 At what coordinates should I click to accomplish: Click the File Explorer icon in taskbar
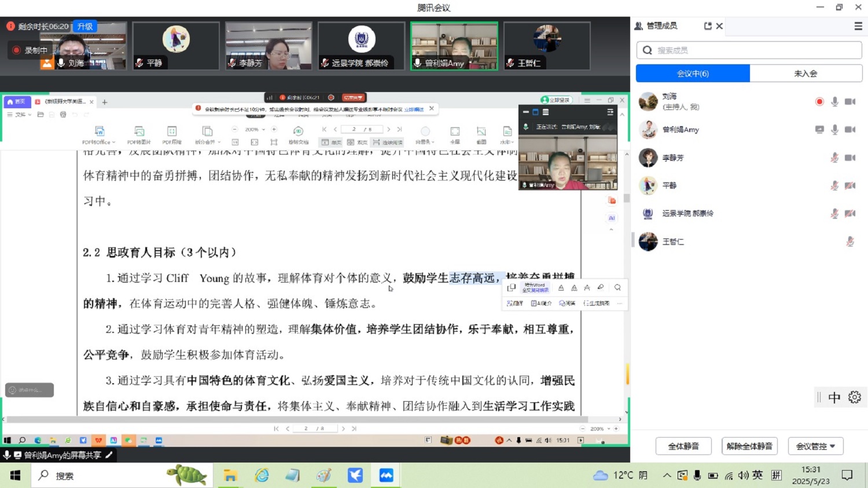click(230, 475)
